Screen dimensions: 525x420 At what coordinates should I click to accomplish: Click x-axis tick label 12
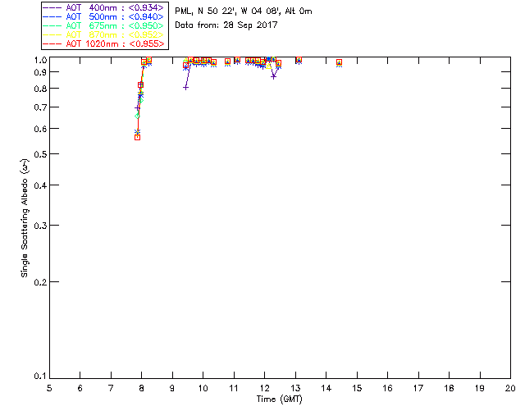coord(264,388)
